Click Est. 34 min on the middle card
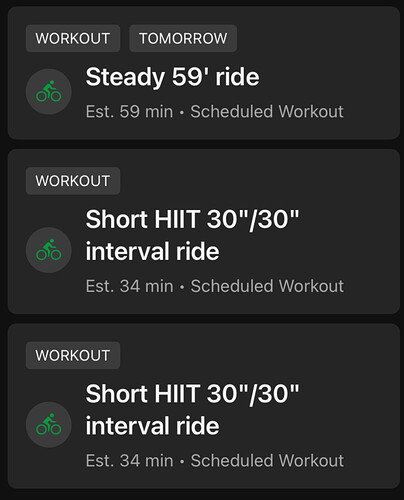Image resolution: width=404 pixels, height=500 pixels. pyautogui.click(x=129, y=286)
